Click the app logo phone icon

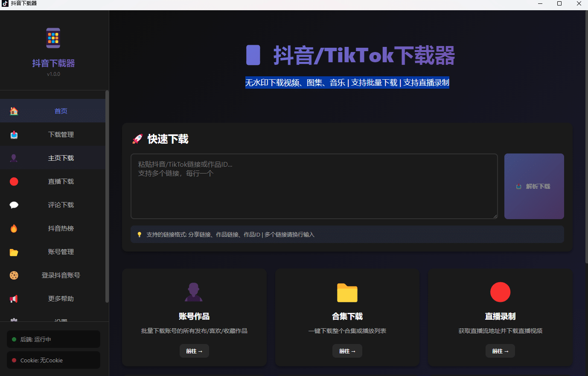53,38
